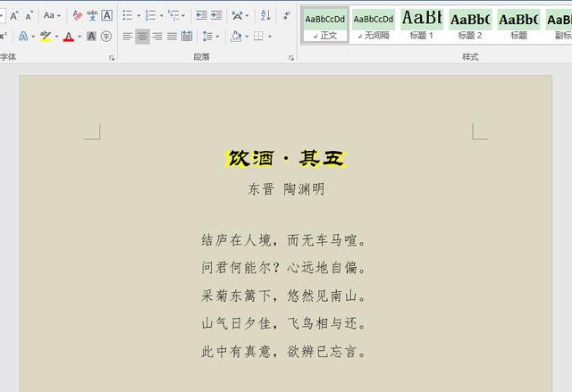Image resolution: width=572 pixels, height=392 pixels.
Task: Apply the 标题 1 style
Action: pyautogui.click(x=421, y=24)
